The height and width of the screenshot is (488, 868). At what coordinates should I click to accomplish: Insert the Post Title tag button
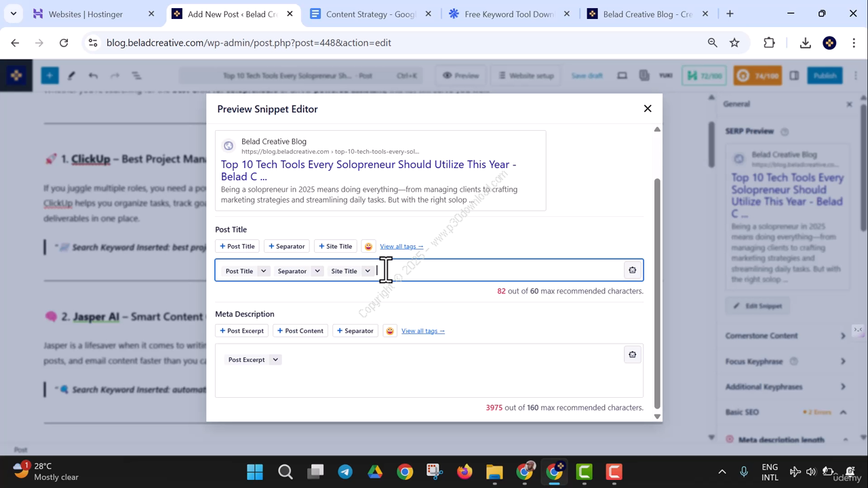[x=237, y=246]
